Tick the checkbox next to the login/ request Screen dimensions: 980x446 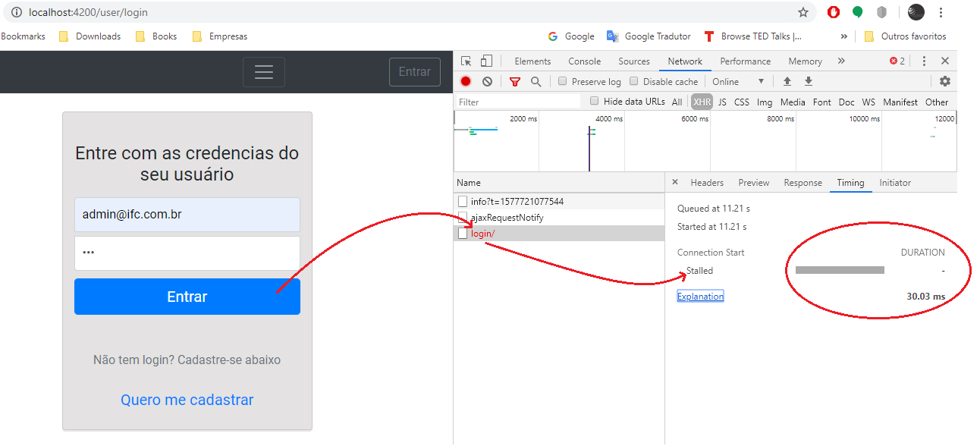[x=463, y=234]
